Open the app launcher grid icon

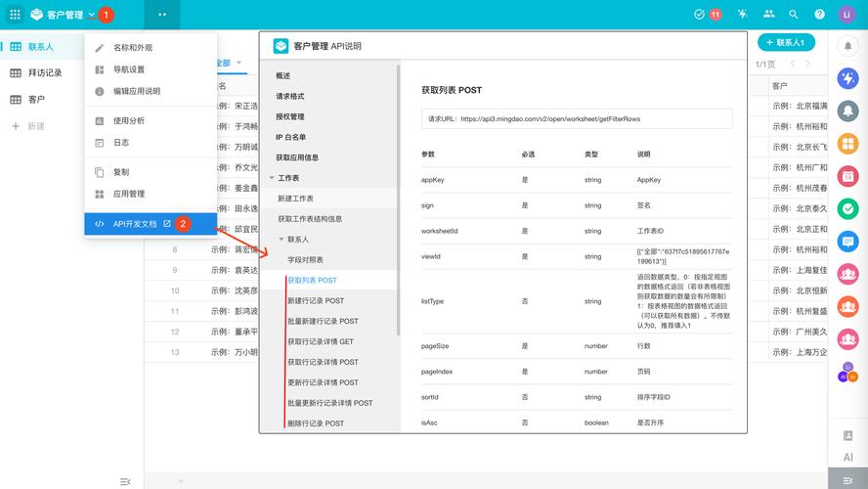point(15,15)
